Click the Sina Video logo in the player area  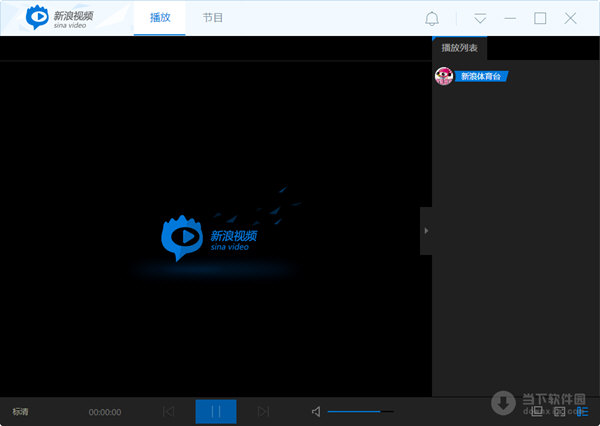click(x=209, y=238)
